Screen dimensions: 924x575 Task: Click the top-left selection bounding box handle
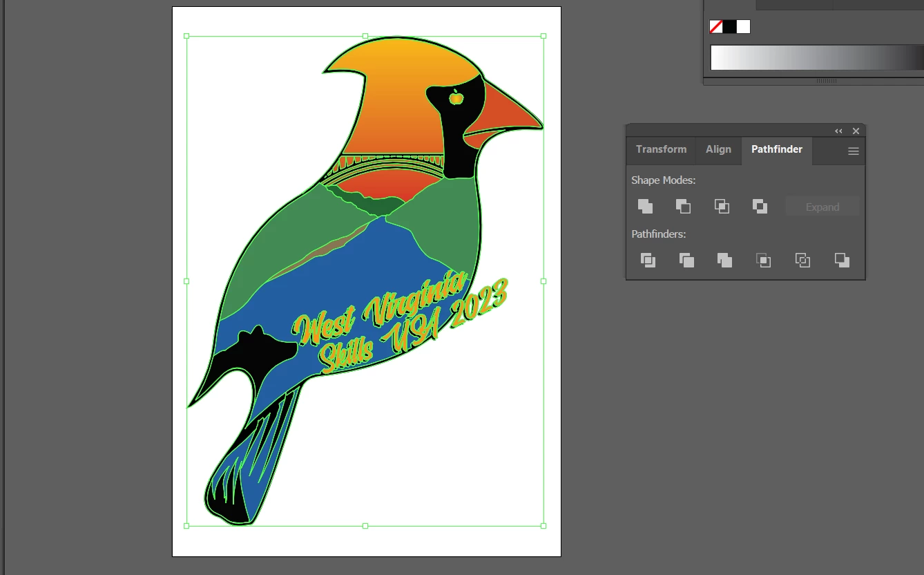186,36
